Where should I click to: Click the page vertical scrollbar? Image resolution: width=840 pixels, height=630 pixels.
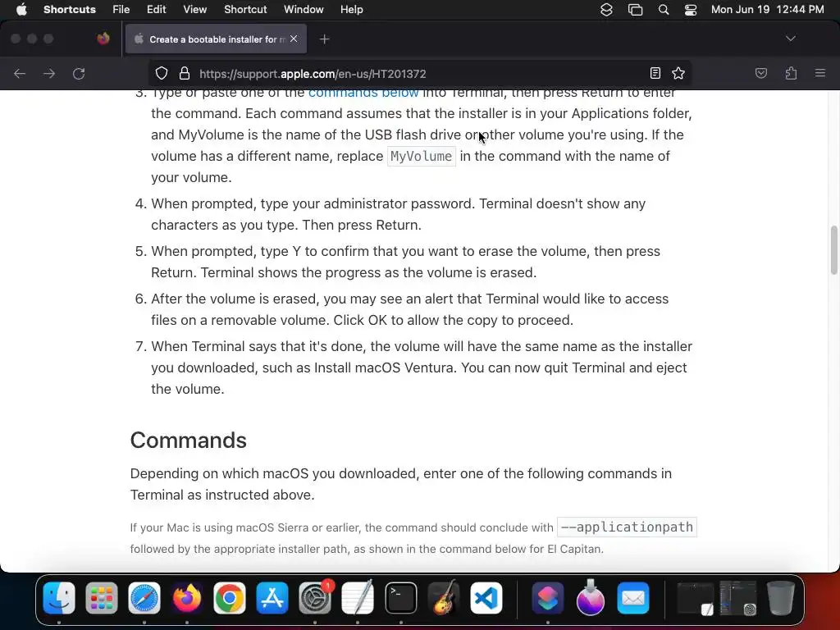point(833,250)
